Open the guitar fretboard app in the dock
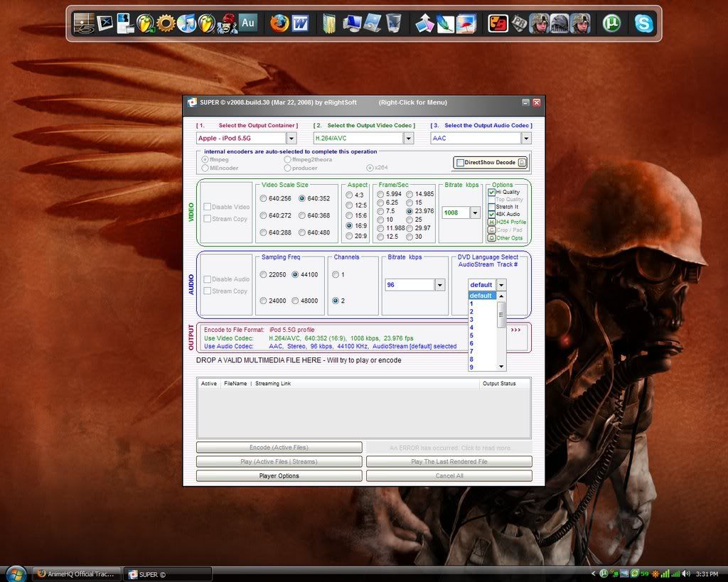The image size is (728, 582). (x=84, y=23)
